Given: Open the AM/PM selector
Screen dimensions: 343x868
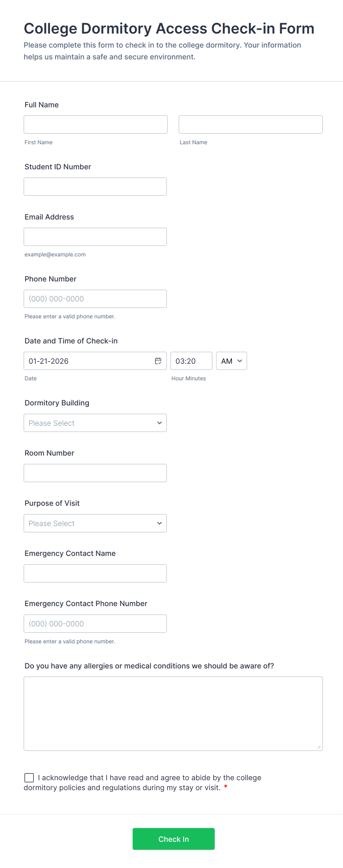Looking at the screenshot, I should (231, 361).
